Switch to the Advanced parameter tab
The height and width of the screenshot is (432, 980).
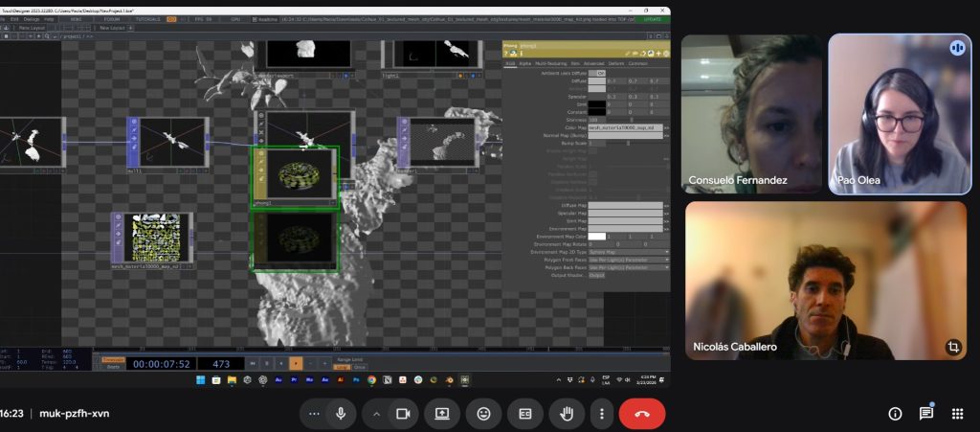[x=591, y=63]
